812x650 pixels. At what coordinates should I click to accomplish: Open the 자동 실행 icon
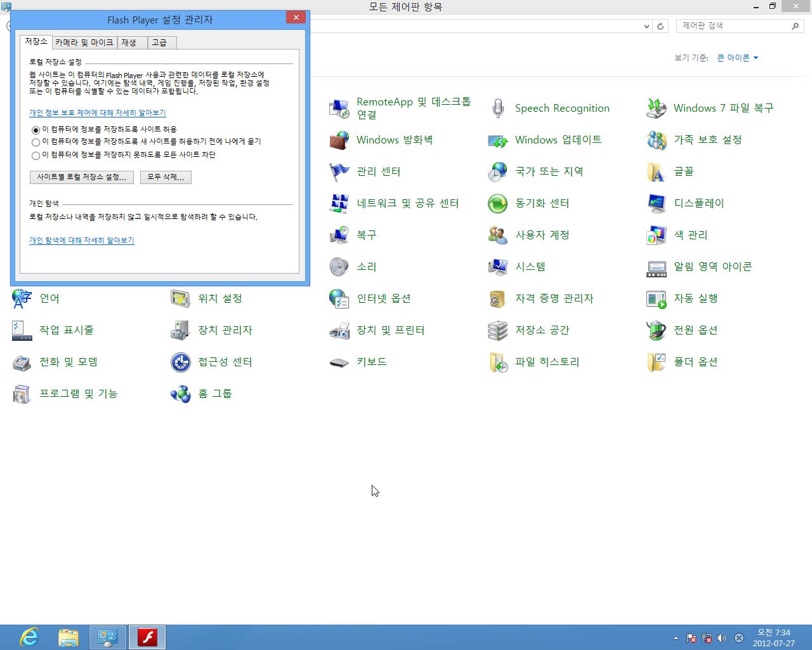tap(657, 298)
